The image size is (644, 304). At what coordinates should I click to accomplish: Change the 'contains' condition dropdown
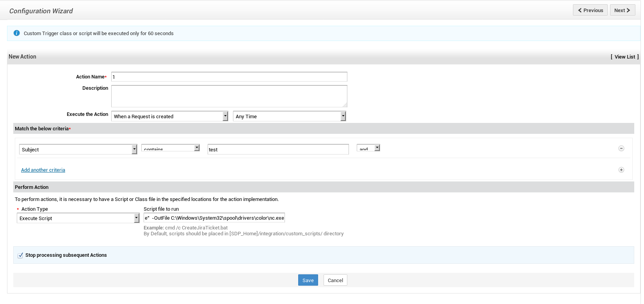[x=171, y=148]
